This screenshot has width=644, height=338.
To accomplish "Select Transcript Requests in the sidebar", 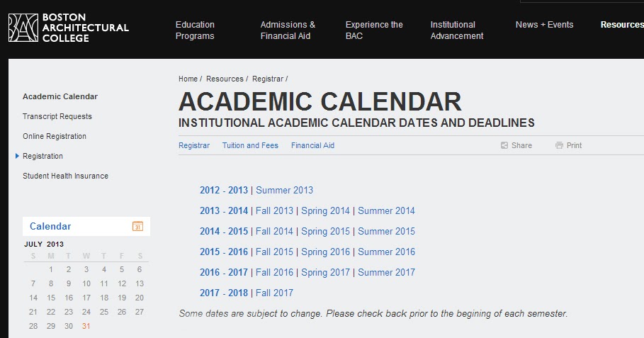I will tap(57, 116).
